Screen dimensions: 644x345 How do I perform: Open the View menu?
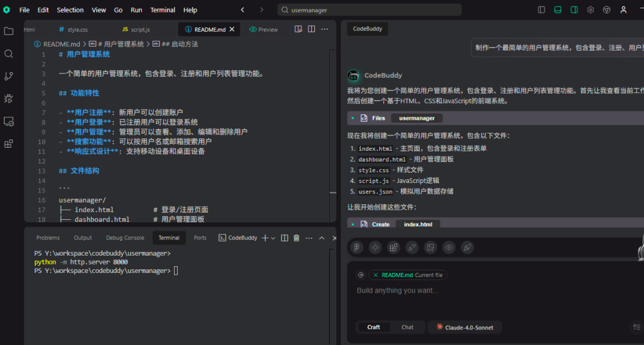98,10
